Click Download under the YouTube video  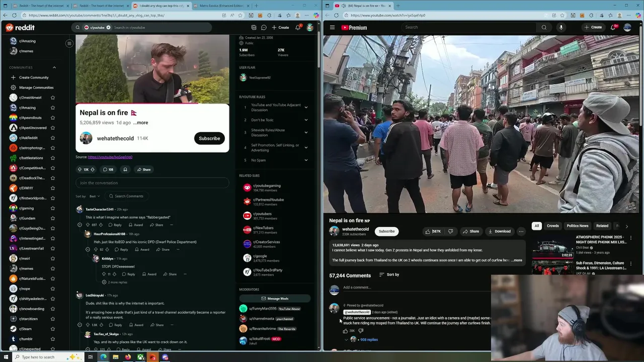tap(499, 231)
